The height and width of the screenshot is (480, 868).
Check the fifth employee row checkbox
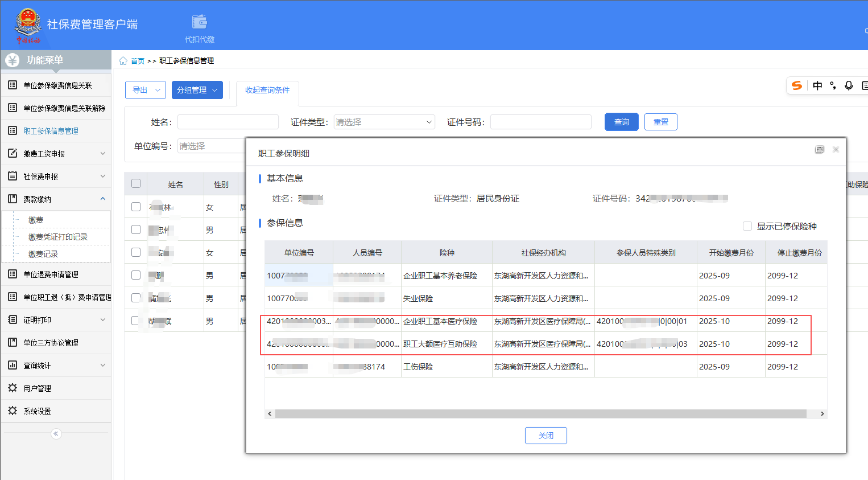[136, 298]
